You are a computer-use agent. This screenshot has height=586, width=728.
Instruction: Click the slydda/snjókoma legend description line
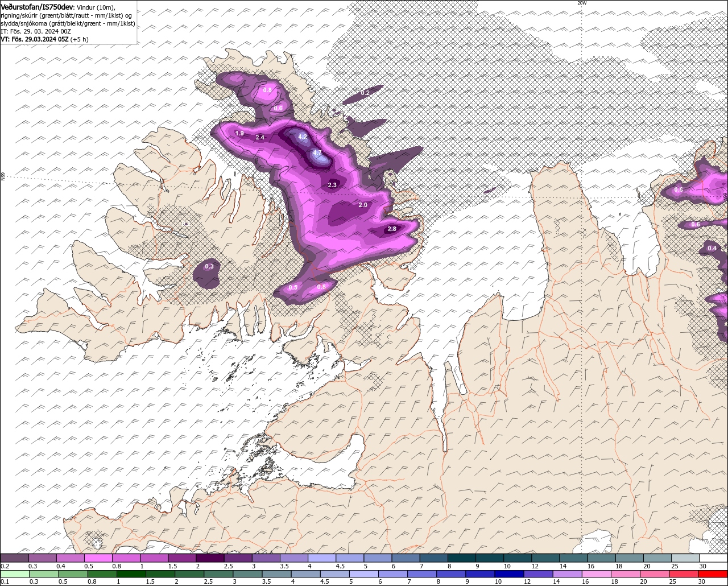pos(68,23)
